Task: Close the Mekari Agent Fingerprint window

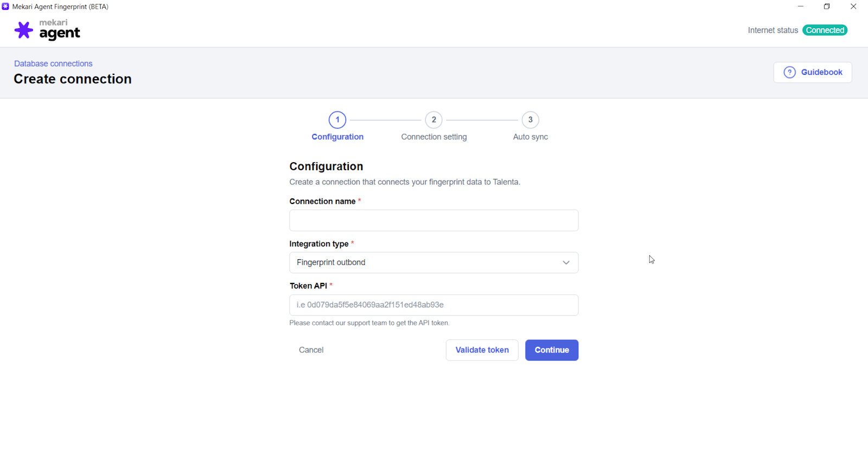Action: point(853,7)
